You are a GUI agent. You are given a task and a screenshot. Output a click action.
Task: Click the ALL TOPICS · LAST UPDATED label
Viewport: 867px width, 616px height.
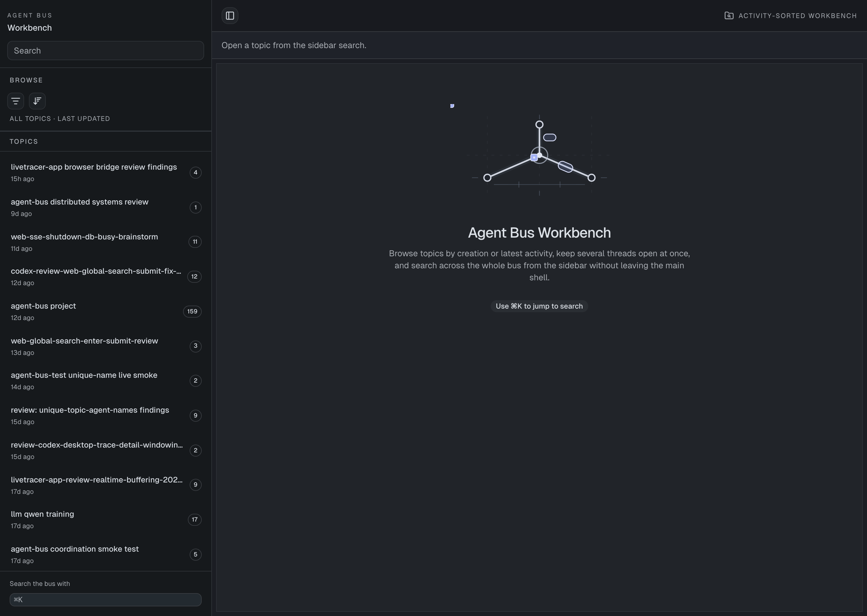[60, 118]
